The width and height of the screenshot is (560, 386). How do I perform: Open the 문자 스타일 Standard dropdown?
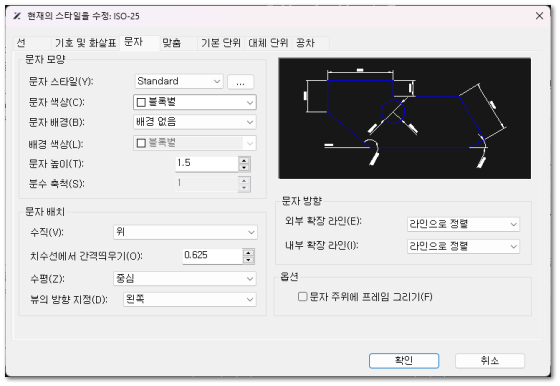(179, 81)
